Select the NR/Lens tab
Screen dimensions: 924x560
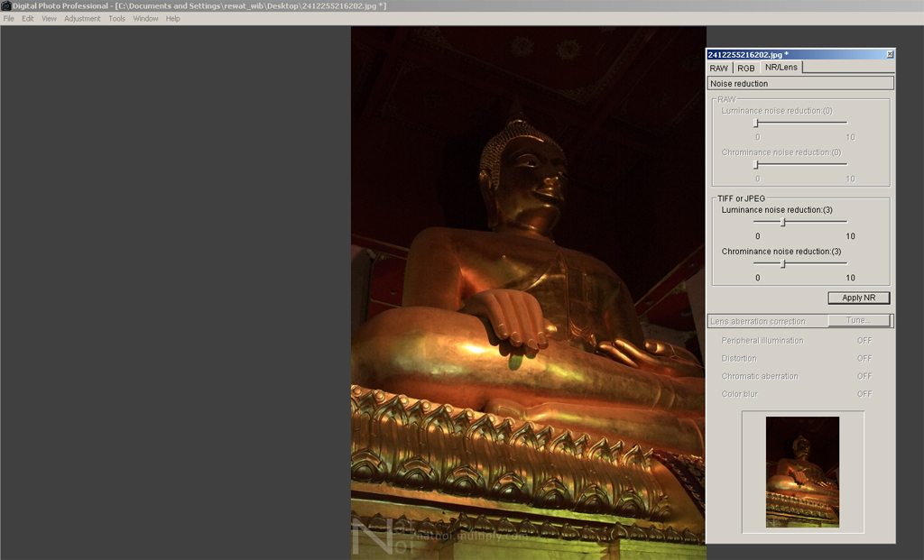[x=781, y=68]
